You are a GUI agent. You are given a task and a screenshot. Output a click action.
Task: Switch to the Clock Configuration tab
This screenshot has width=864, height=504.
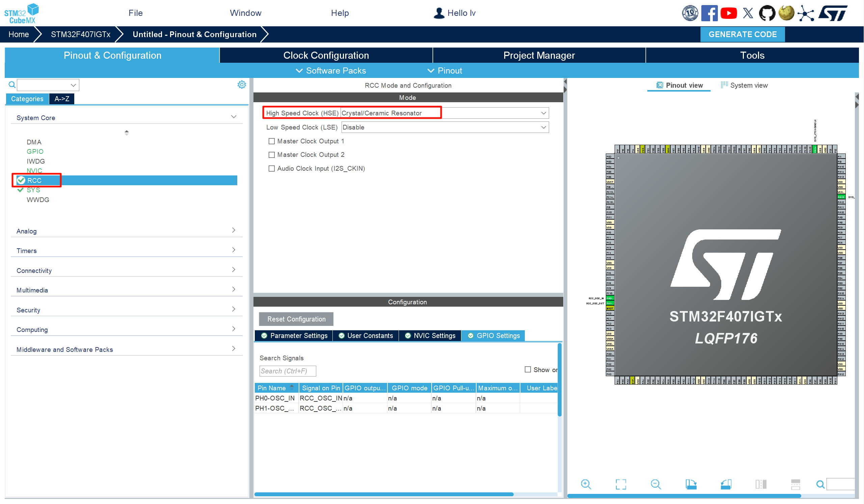tap(326, 55)
